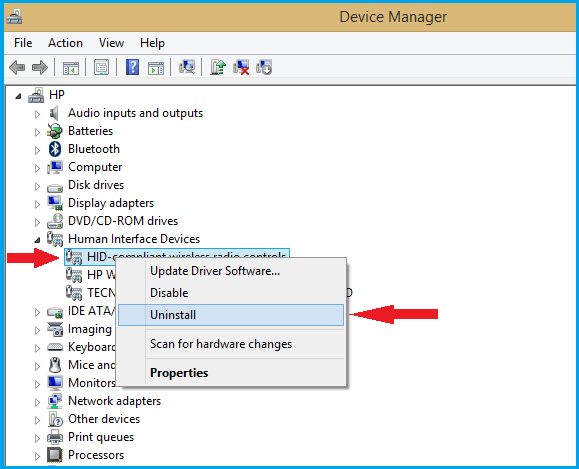Click the Device Manager title bar icon
The image size is (579, 469).
tap(14, 17)
